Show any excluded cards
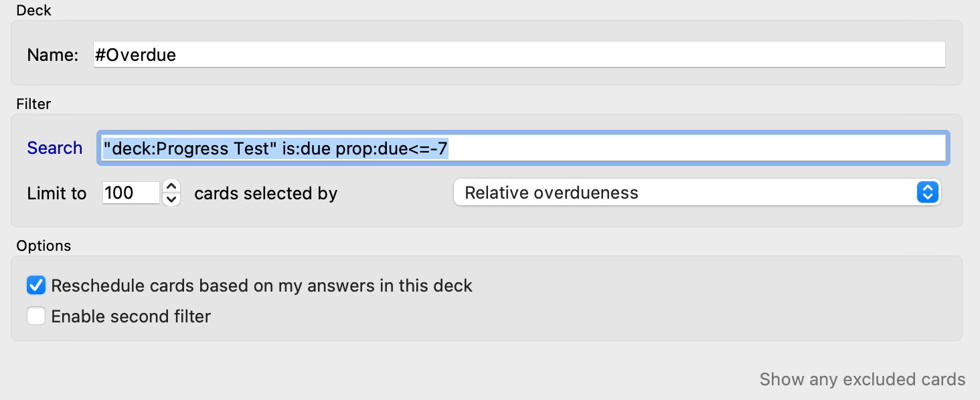 coord(862,379)
